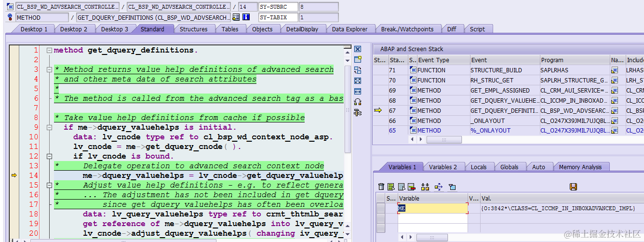This screenshot has width=644, height=242.
Task: Open the Globals tab
Action: click(509, 167)
